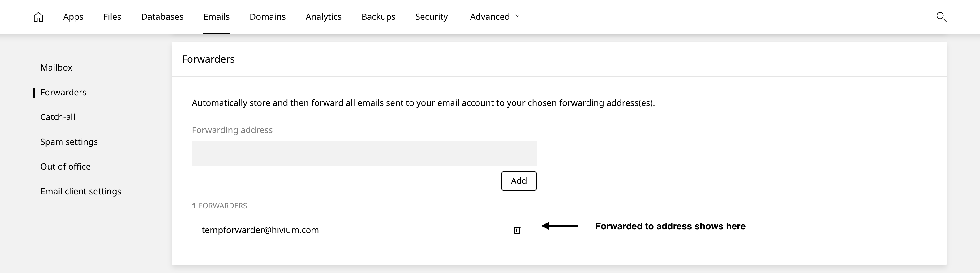This screenshot has width=980, height=273.
Task: Open Spam settings in sidebar
Action: coord(69,142)
